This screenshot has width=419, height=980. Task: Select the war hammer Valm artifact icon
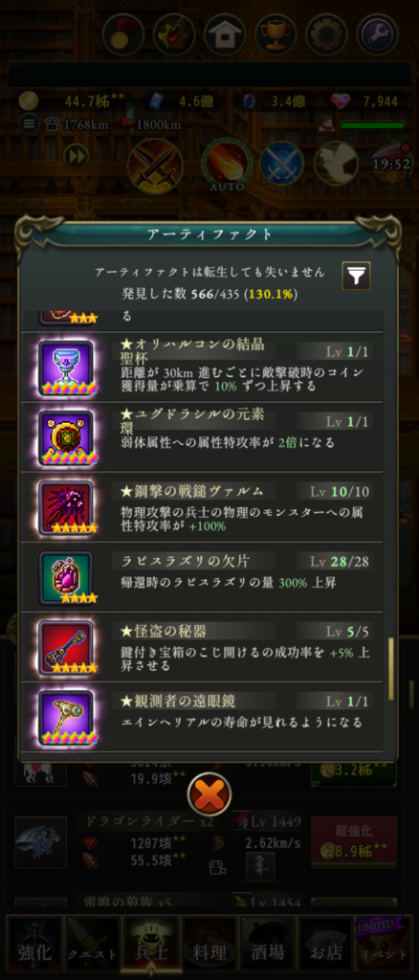click(66, 507)
